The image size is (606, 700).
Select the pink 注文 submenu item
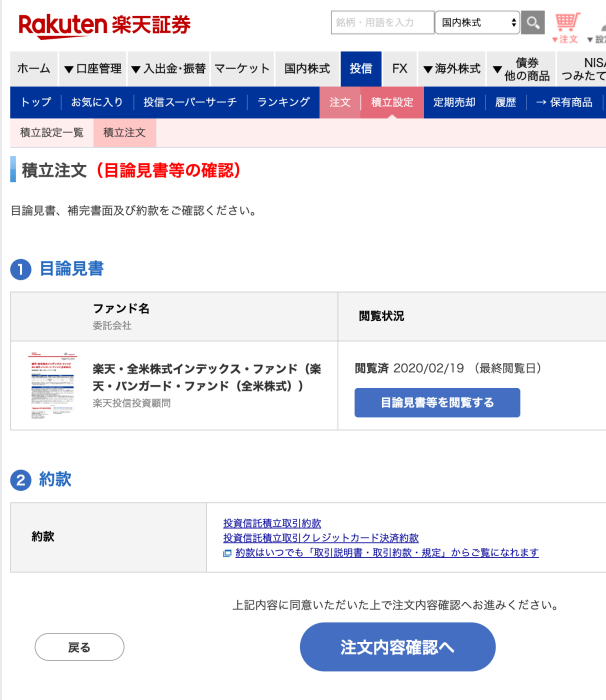(x=340, y=102)
